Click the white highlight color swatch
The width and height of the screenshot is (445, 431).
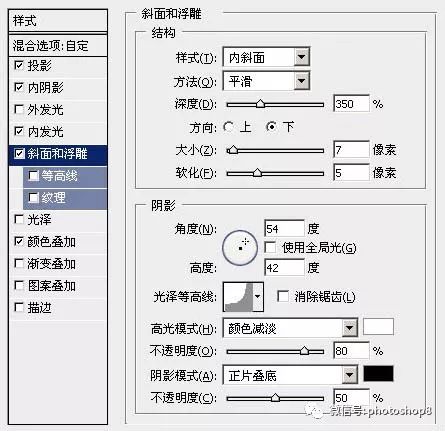tap(378, 327)
